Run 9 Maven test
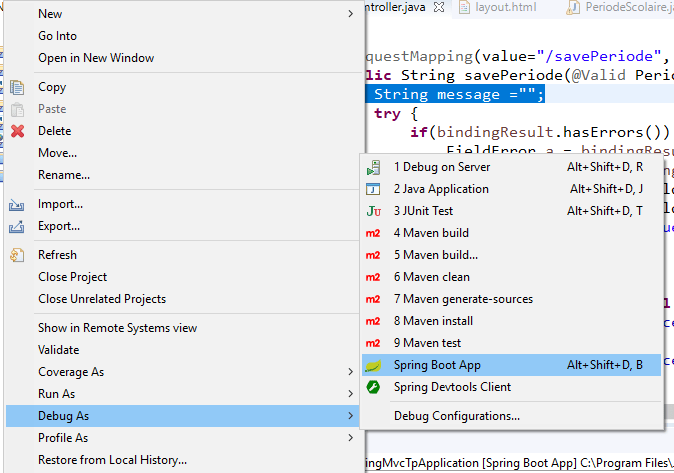 point(512,343)
